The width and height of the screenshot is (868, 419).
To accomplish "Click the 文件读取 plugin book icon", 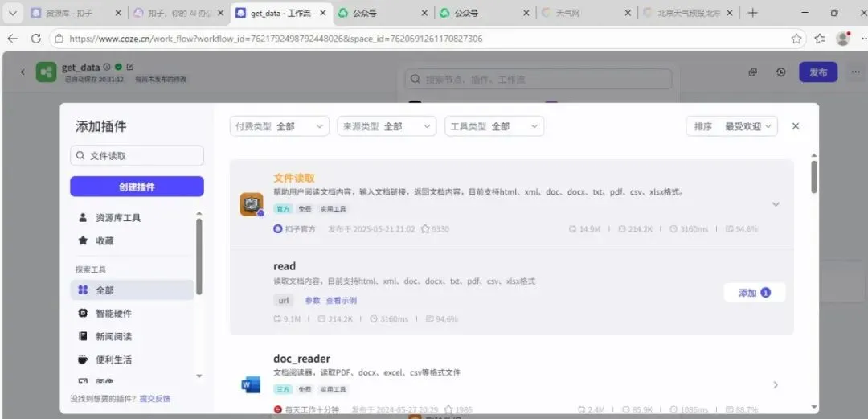I will [252, 204].
